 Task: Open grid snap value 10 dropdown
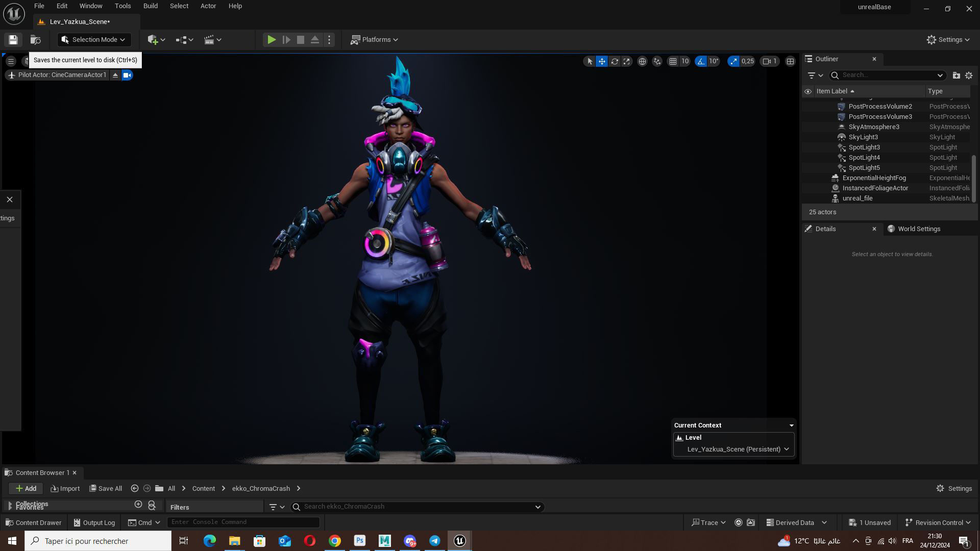coord(685,61)
